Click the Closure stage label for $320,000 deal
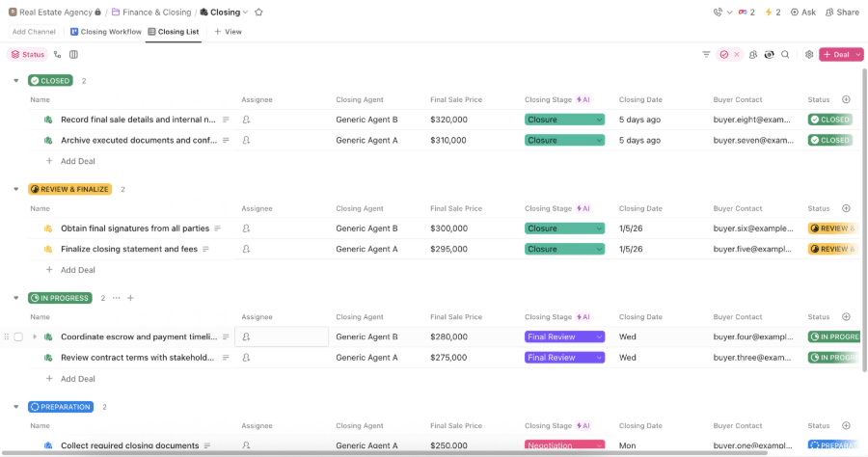This screenshot has height=457, width=868. 542,120
